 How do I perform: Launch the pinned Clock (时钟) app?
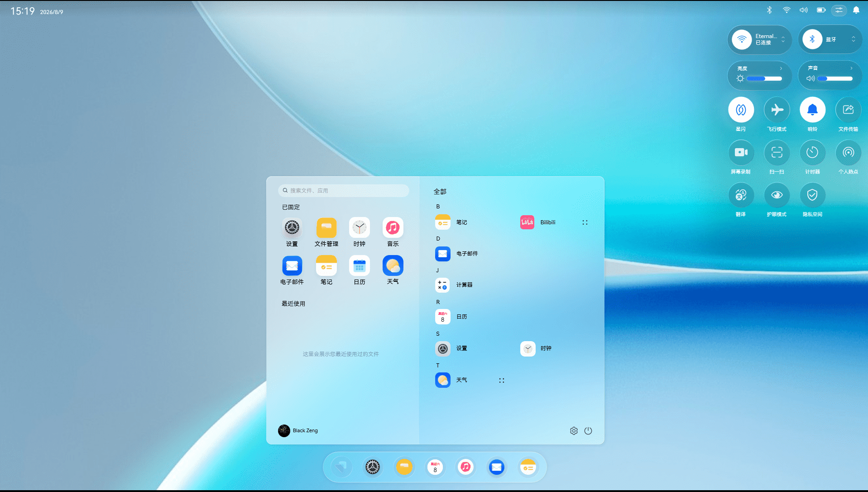tap(360, 228)
